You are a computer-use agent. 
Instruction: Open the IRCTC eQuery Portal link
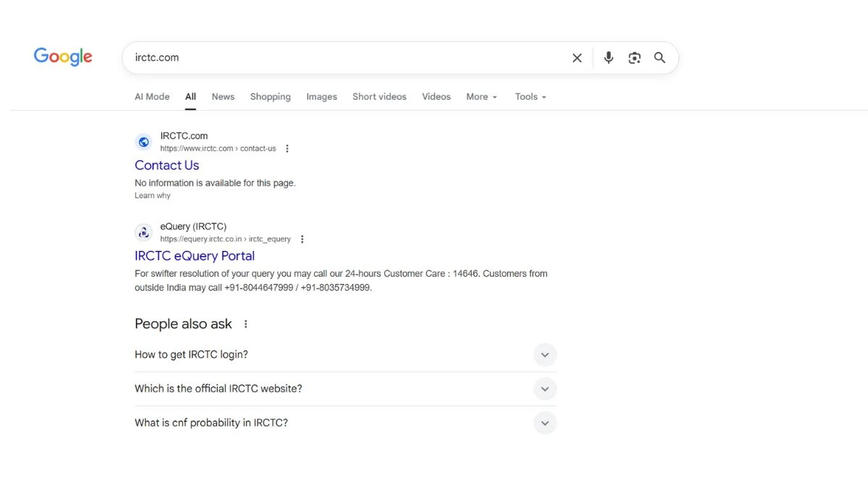[x=195, y=256]
